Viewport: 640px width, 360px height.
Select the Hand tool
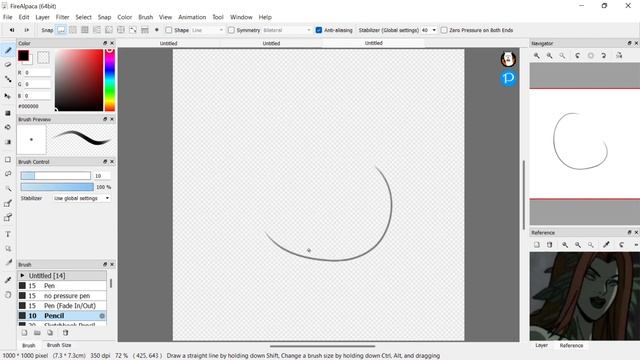click(x=8, y=295)
